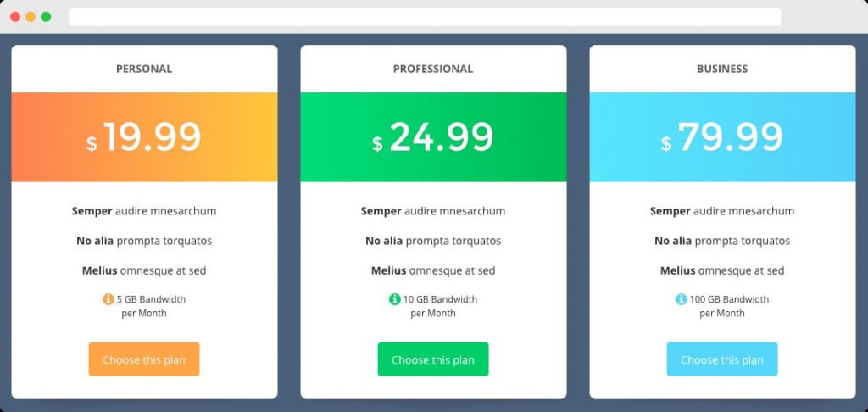Click the PROFESSIONAL plan heading
The height and width of the screenshot is (412, 868).
[433, 69]
